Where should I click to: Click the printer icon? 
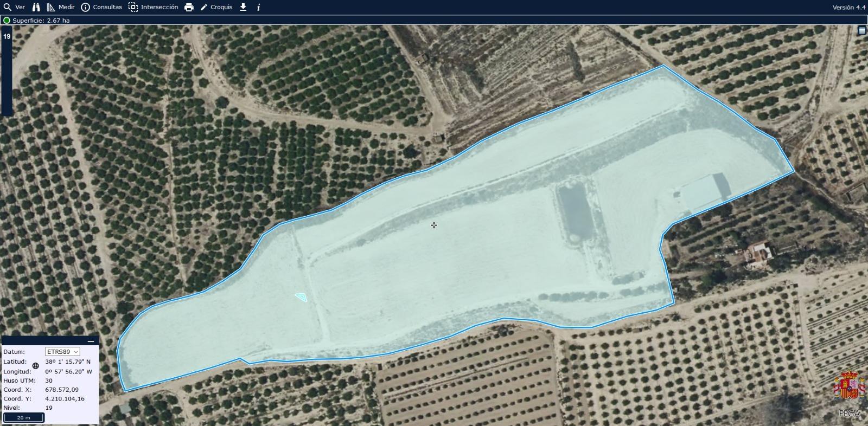point(189,7)
